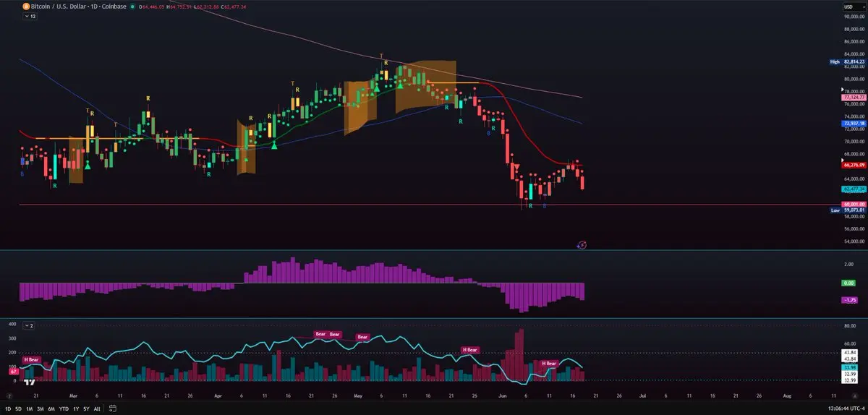
Task: Expand the collapsed 12 indicators legend
Action: coord(28,16)
